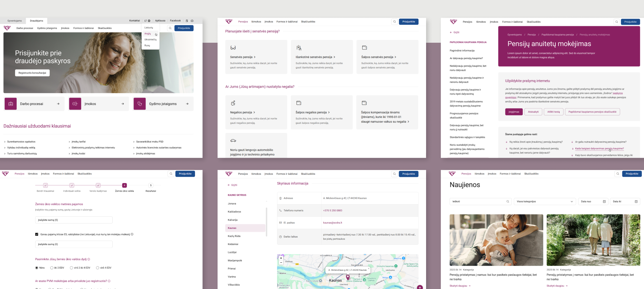Choose the 'virš 4 EDV' radio button
This screenshot has height=289, width=644.
[x=97, y=268]
